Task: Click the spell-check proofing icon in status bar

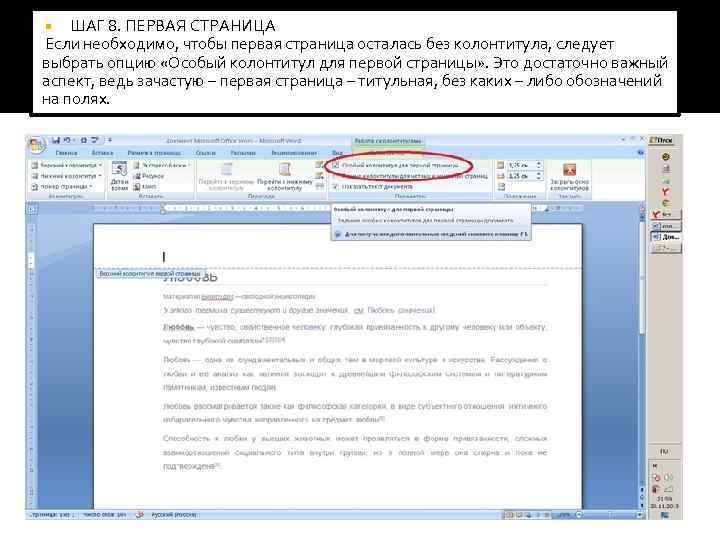Action: 140,515
